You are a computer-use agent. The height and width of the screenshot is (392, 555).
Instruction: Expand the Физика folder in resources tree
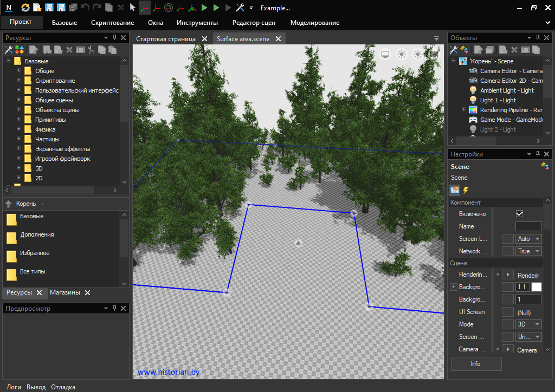point(18,129)
